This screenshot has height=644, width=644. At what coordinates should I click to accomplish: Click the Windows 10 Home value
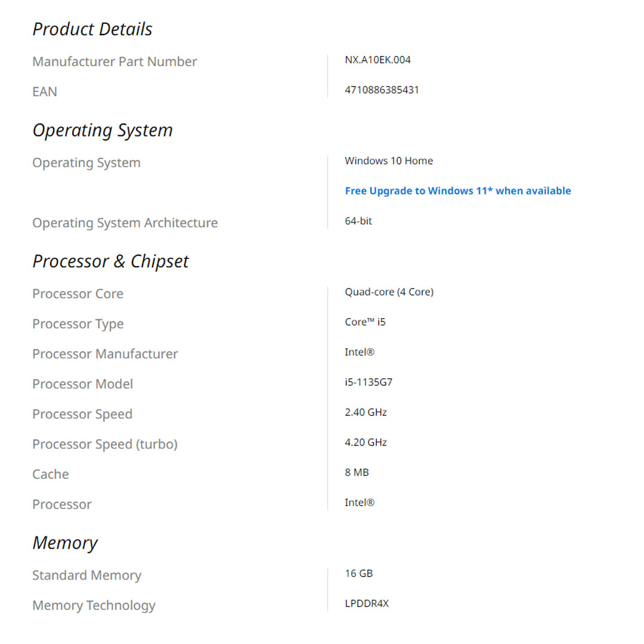pos(389,161)
